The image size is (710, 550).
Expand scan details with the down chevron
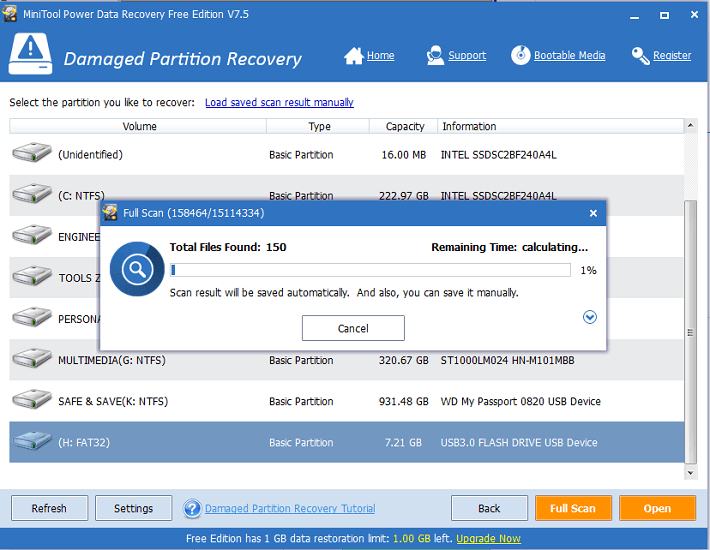pyautogui.click(x=590, y=317)
